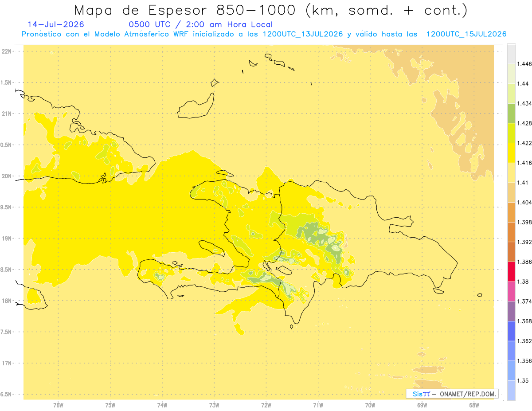Click the longitude label "70W"
This screenshot has height=411, width=532.
370,405
